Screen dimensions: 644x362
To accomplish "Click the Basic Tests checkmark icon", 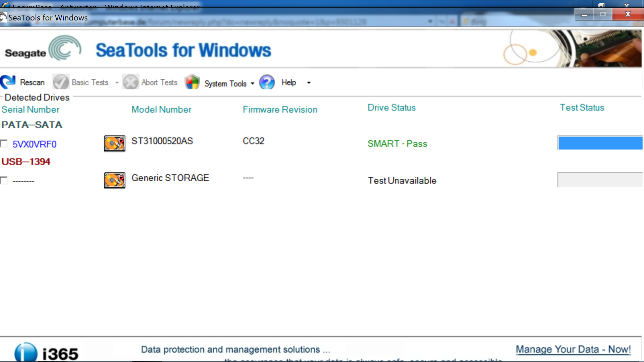I will click(61, 82).
